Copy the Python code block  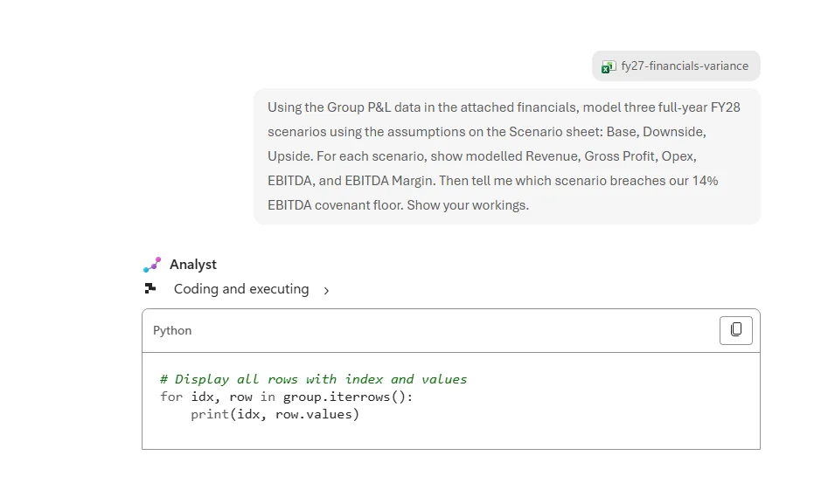coord(735,330)
